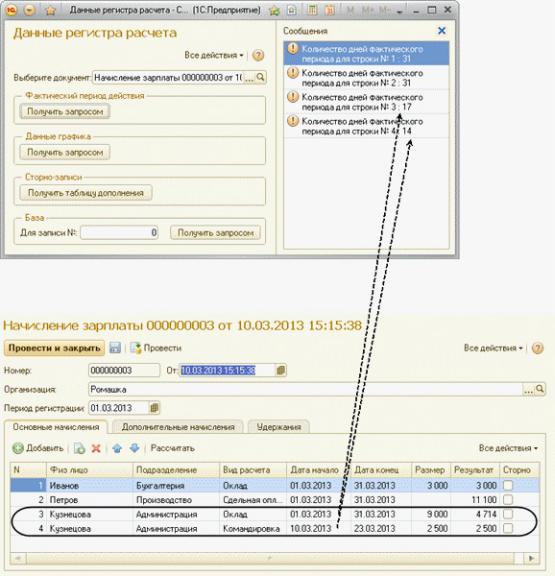Close the Сообщения panel with X icon
The width and height of the screenshot is (555, 576).
[442, 31]
